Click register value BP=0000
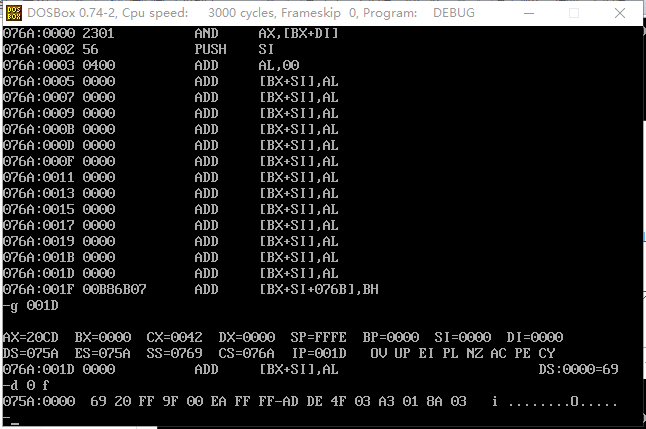 tap(391, 338)
